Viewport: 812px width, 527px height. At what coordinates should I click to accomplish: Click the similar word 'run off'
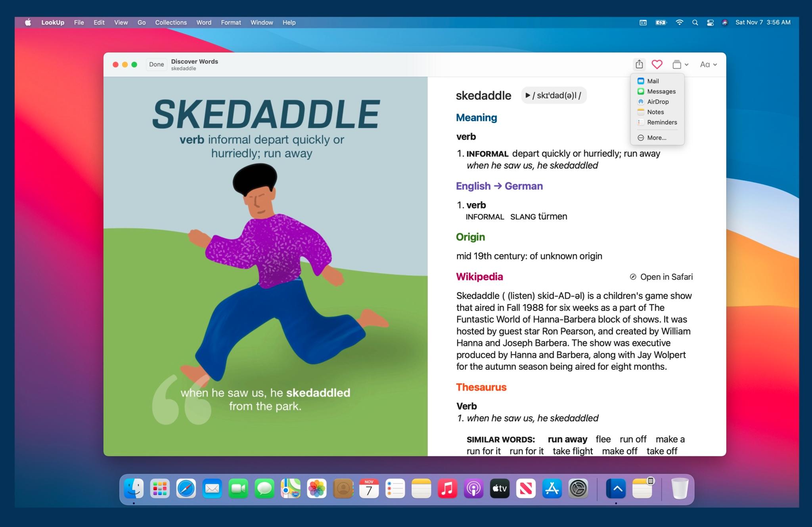633,439
